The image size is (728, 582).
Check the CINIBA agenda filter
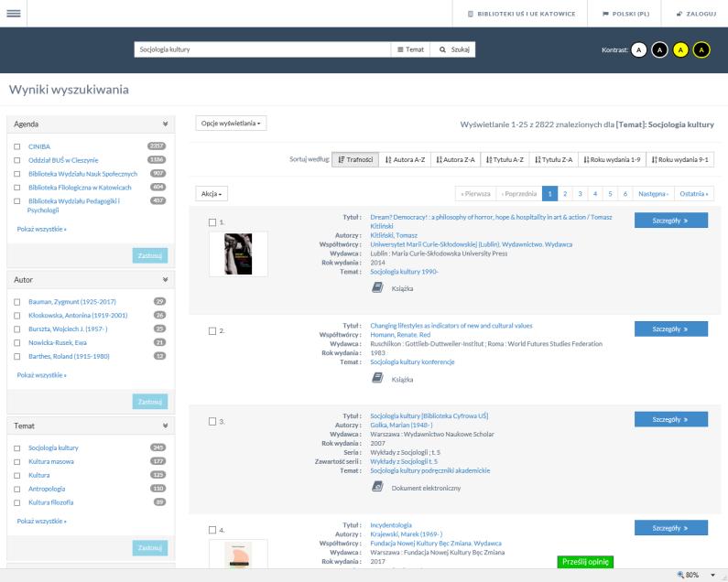tap(17, 146)
